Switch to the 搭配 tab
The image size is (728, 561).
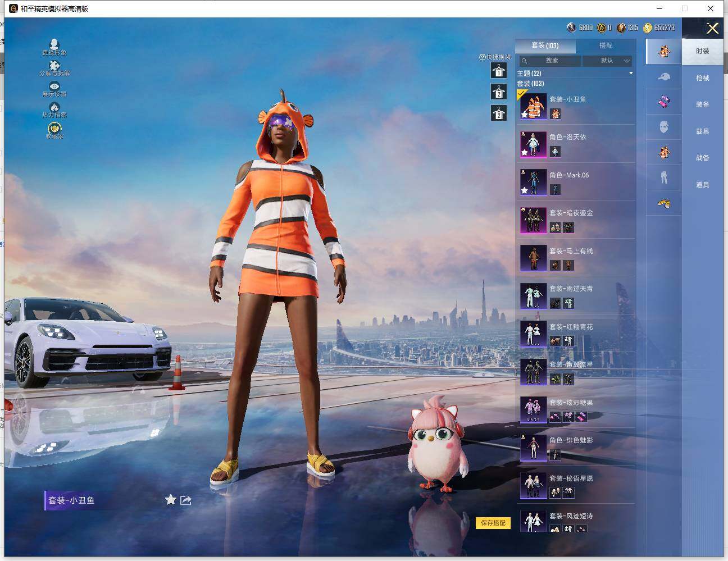[x=606, y=45]
